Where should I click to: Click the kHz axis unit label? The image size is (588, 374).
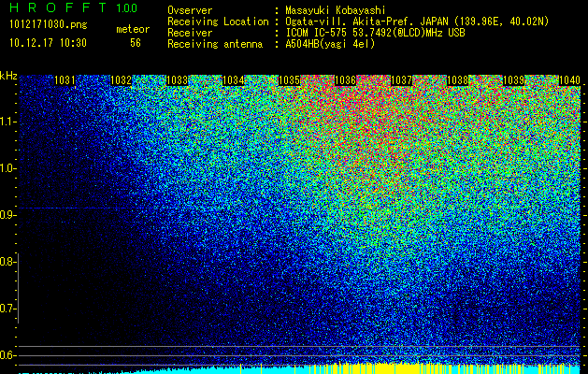(x=8, y=76)
